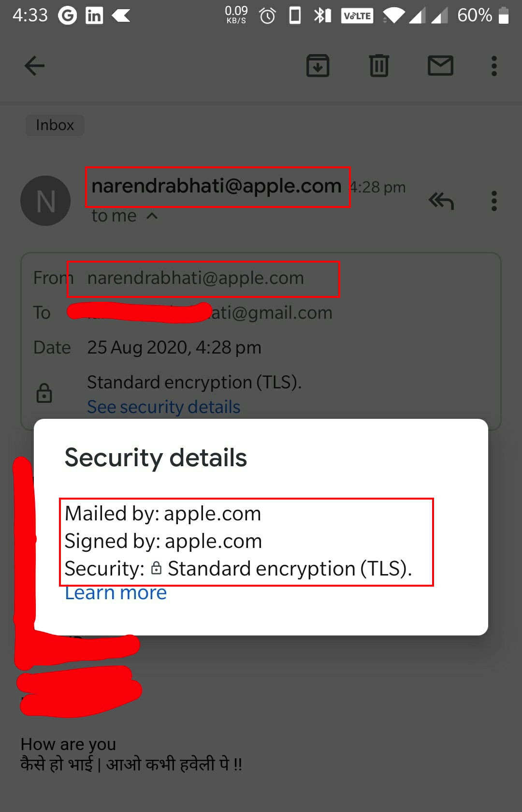522x812 pixels.
Task: Tap the Inbox label chip
Action: tap(55, 125)
